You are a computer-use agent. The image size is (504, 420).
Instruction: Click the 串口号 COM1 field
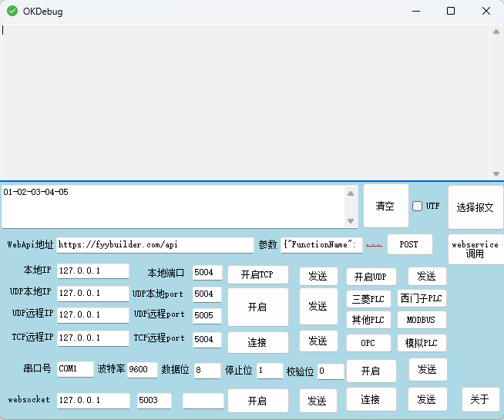pos(76,369)
